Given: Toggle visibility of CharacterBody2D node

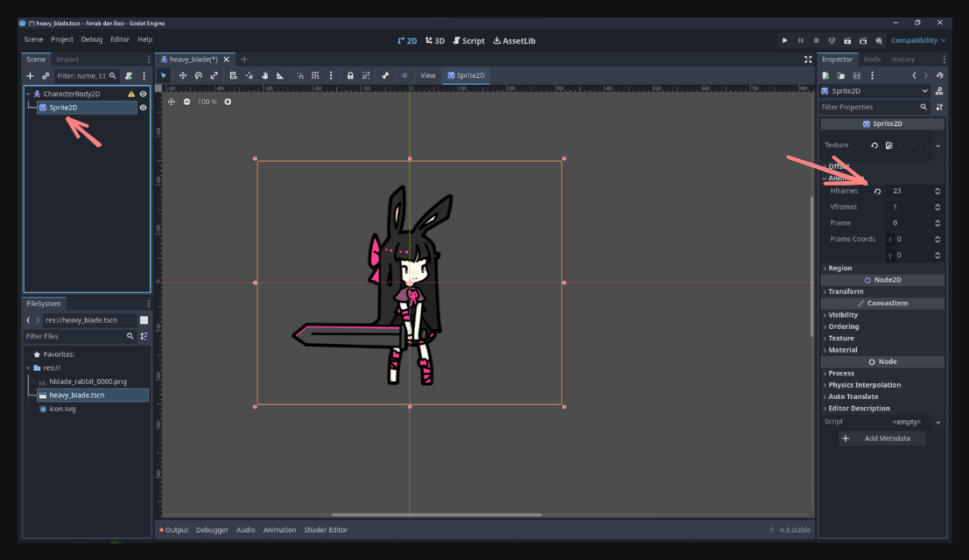Looking at the screenshot, I should (143, 94).
